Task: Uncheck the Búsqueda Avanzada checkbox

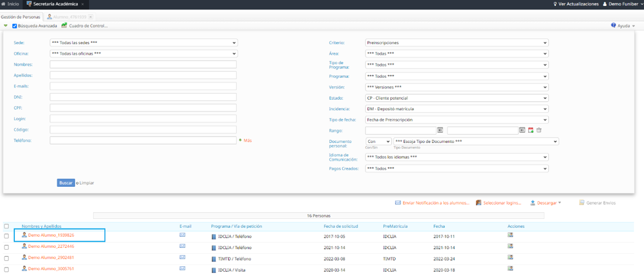Action: [x=15, y=26]
